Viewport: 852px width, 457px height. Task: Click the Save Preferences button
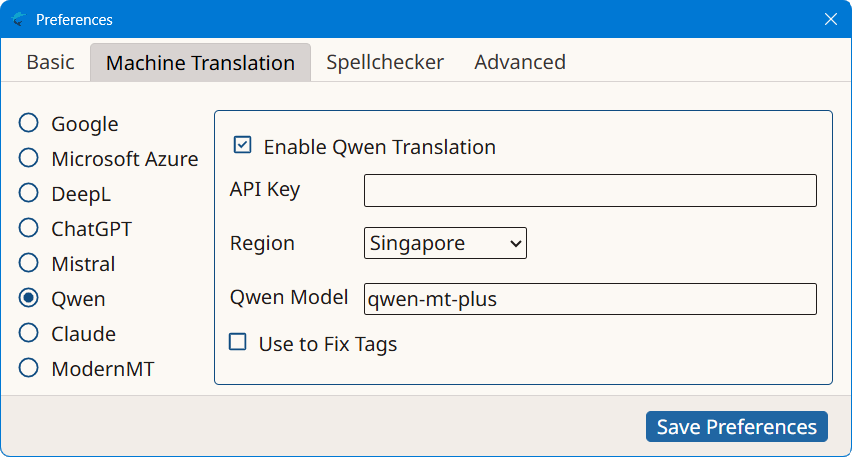pos(736,426)
